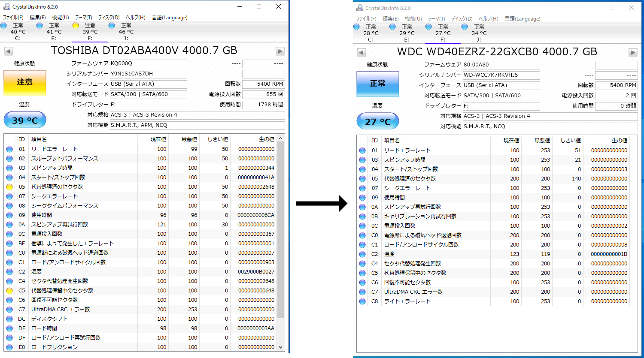Open 言語(Language) menu in left window
Viewport: 644px width, 358px height.
pos(169,18)
